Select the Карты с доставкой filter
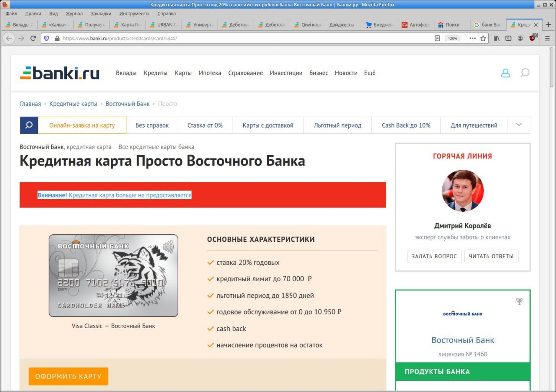The width and height of the screenshot is (556, 392). [x=268, y=125]
